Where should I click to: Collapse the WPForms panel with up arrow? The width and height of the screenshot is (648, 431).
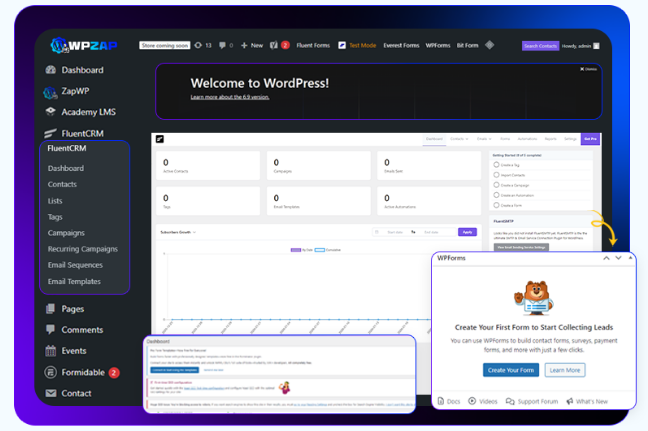click(605, 258)
